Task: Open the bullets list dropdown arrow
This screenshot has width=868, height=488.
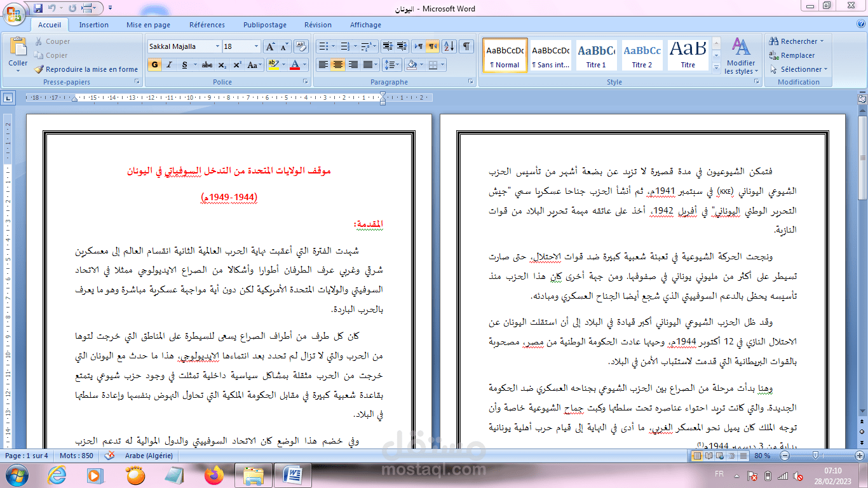Action: pyautogui.click(x=333, y=46)
